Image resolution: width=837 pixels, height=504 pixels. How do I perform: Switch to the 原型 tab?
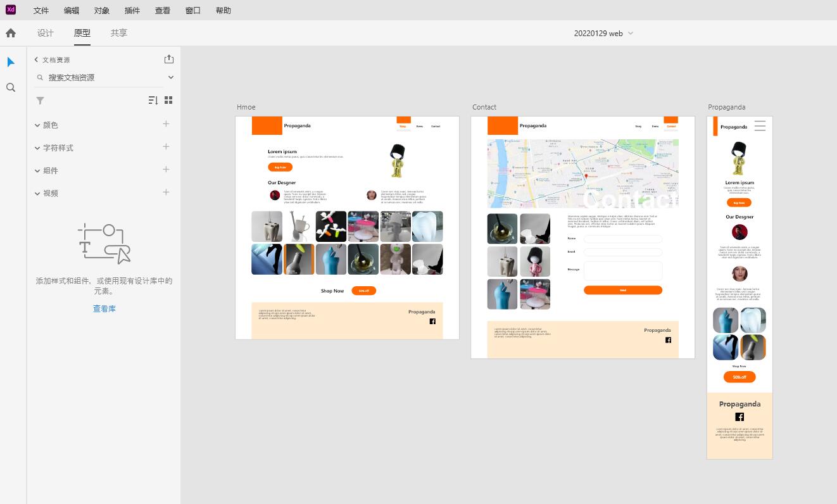tap(82, 33)
